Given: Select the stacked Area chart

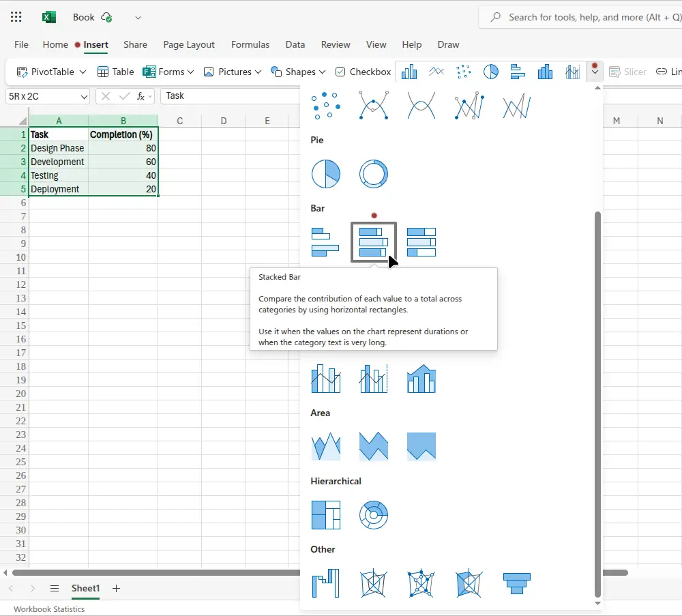Looking at the screenshot, I should pos(374,445).
